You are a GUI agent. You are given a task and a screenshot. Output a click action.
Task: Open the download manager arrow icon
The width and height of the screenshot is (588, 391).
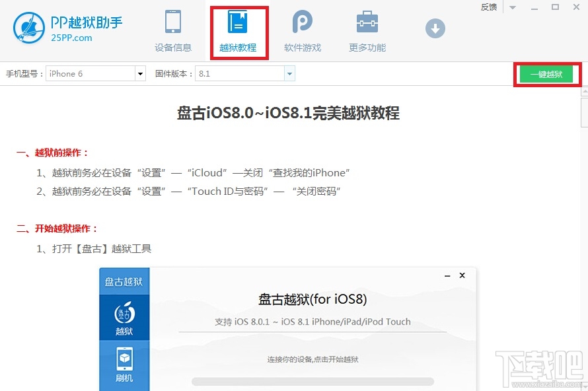(435, 28)
